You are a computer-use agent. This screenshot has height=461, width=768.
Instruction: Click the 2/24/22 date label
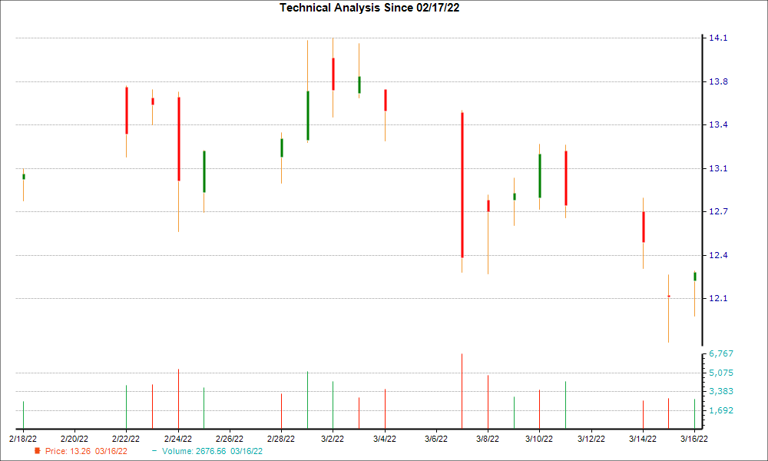coord(178,439)
